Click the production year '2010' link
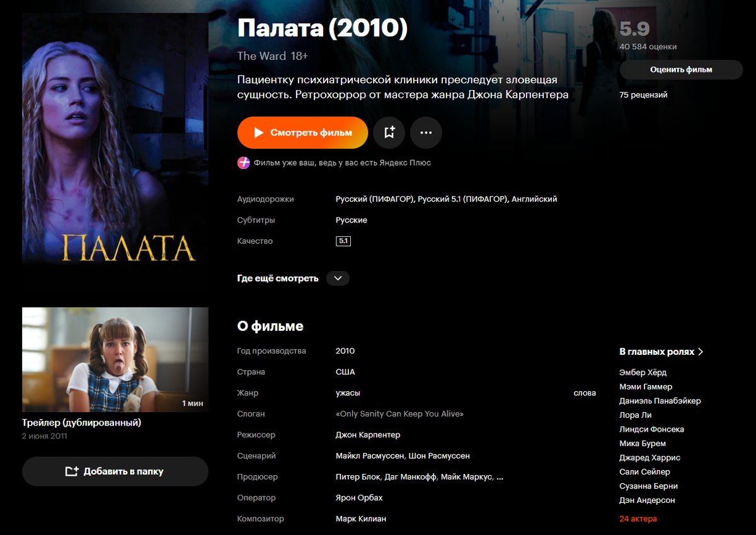Viewport: 756px width, 535px height. 345,351
